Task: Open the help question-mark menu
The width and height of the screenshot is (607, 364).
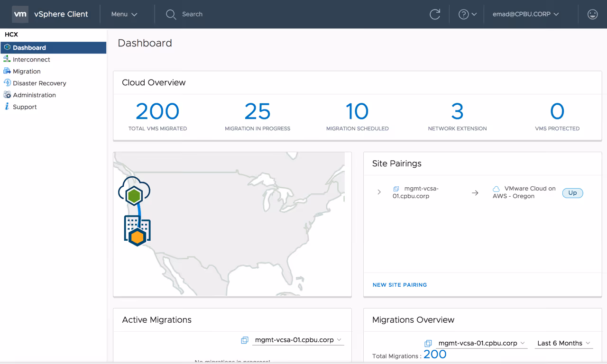Action: pyautogui.click(x=467, y=14)
